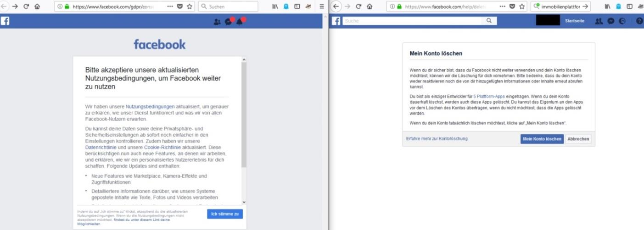The width and height of the screenshot is (644, 230).
Task: Click the Facebook 'Suche' input field in the right window
Action: pyautogui.click(x=412, y=21)
